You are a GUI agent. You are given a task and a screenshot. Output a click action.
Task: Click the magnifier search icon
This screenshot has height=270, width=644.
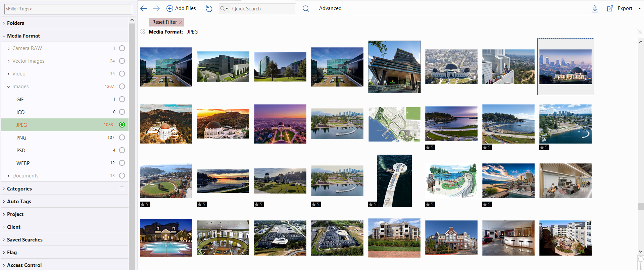tap(306, 8)
